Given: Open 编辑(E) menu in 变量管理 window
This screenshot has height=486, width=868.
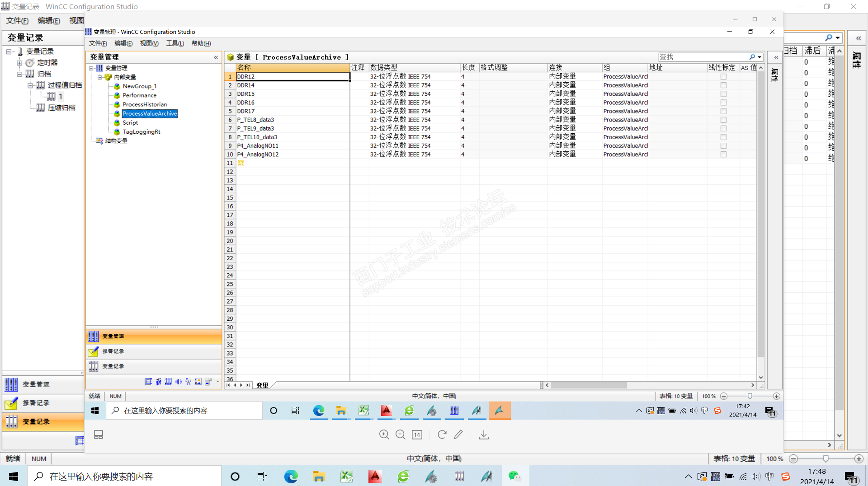Looking at the screenshot, I should 123,43.
